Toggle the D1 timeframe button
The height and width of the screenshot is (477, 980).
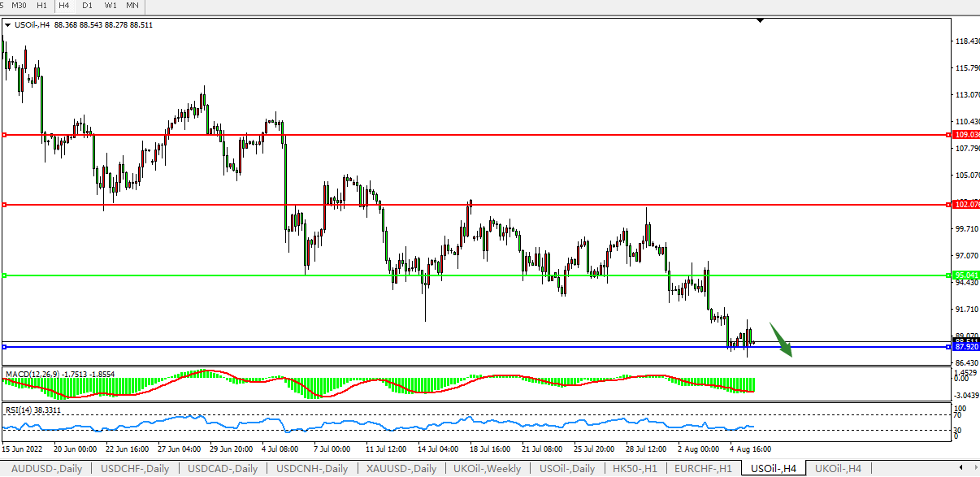pos(87,6)
